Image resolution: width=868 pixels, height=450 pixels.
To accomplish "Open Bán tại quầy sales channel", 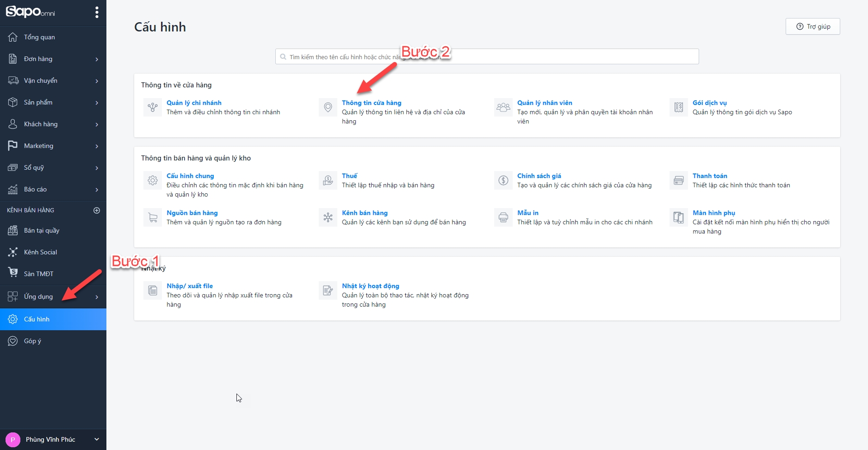I will [x=42, y=231].
